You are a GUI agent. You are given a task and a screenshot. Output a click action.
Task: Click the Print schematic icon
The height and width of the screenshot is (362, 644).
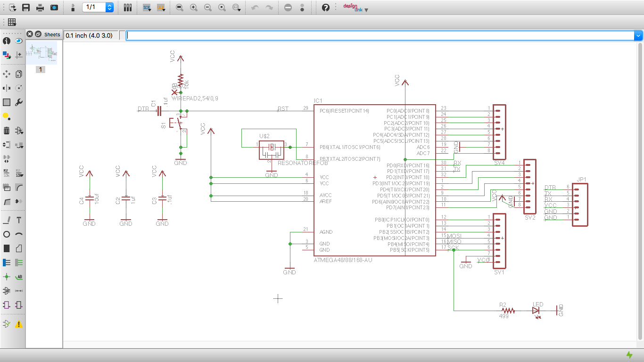click(40, 8)
